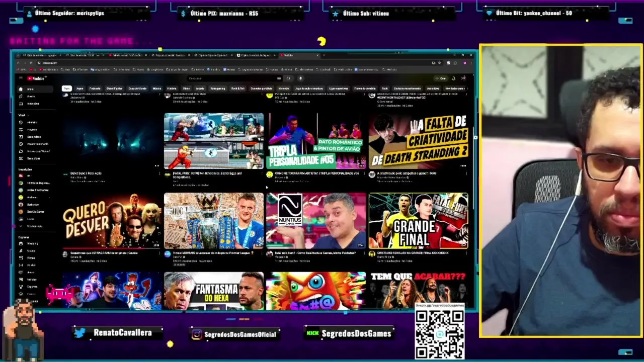Click the YouTube logo

point(36,78)
